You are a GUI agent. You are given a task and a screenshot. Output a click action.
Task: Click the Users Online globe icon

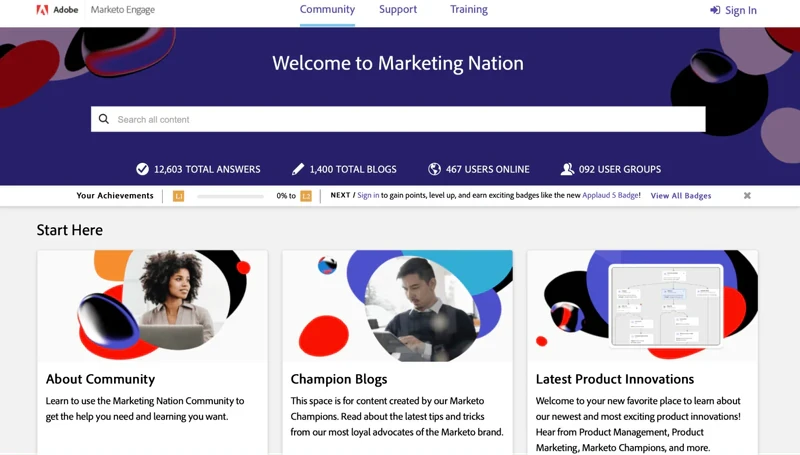[434, 169]
